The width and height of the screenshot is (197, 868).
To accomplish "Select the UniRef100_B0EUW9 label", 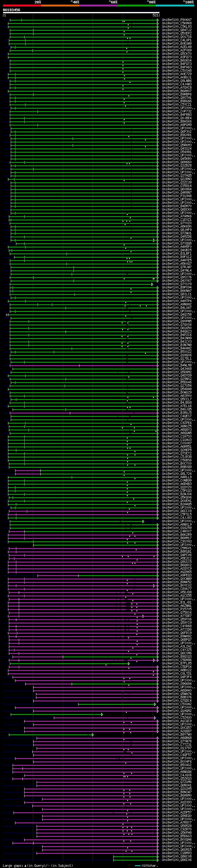I will [176, 43].
